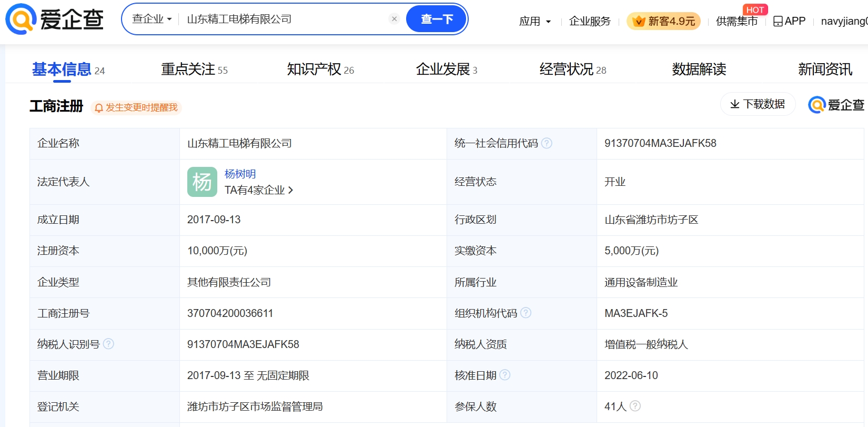Click the 爱企查 logo beside 下载数据
The height and width of the screenshot is (427, 868).
[836, 105]
